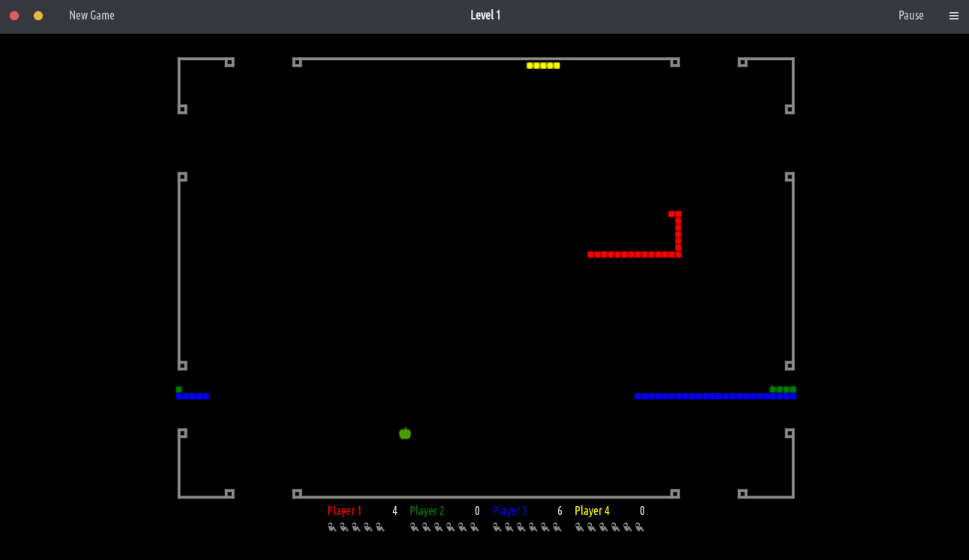Viewport: 969px width, 560px height.
Task: Click Player 3's score of 6
Action: [559, 511]
